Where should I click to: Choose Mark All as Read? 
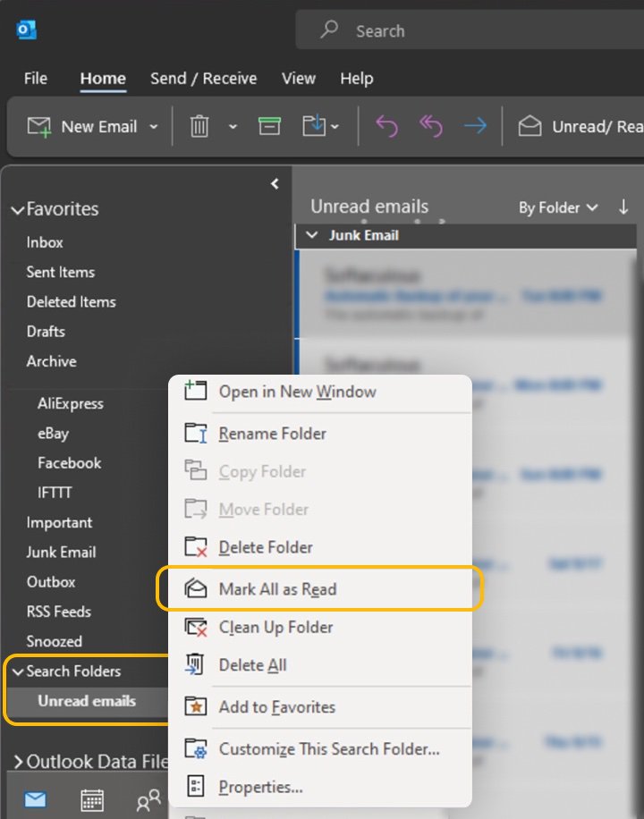tap(320, 589)
